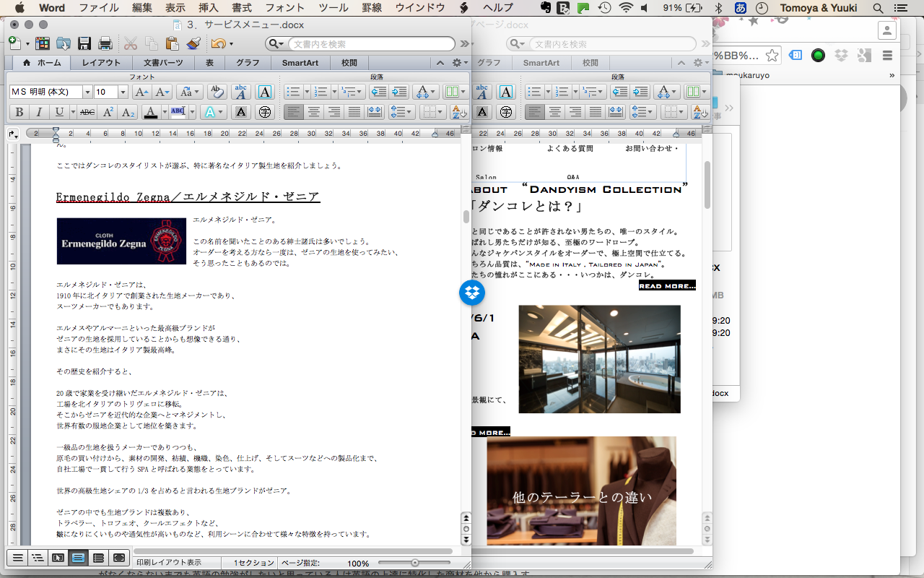Activate the format painter brush

(193, 43)
